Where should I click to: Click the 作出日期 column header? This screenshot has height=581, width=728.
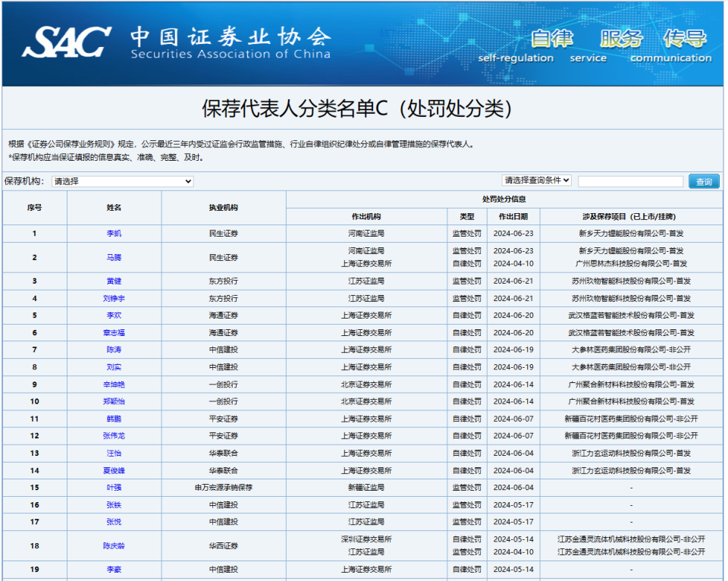click(x=513, y=216)
